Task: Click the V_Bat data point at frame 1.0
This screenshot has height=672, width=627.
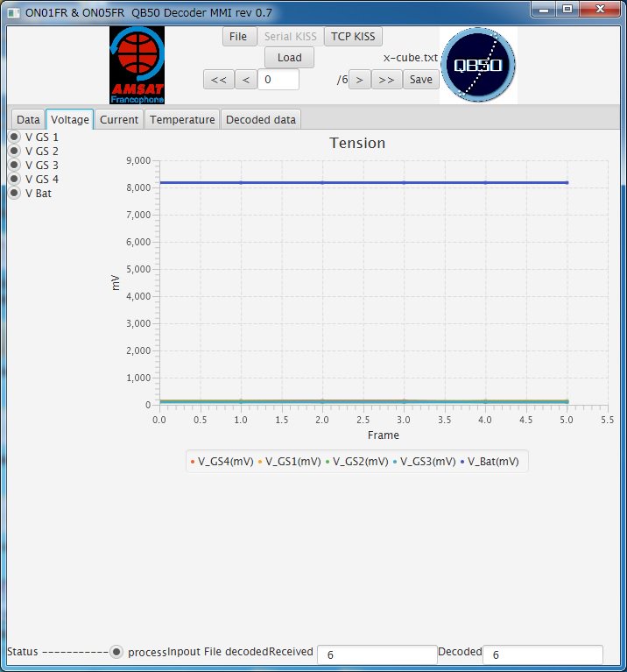Action: [241, 182]
